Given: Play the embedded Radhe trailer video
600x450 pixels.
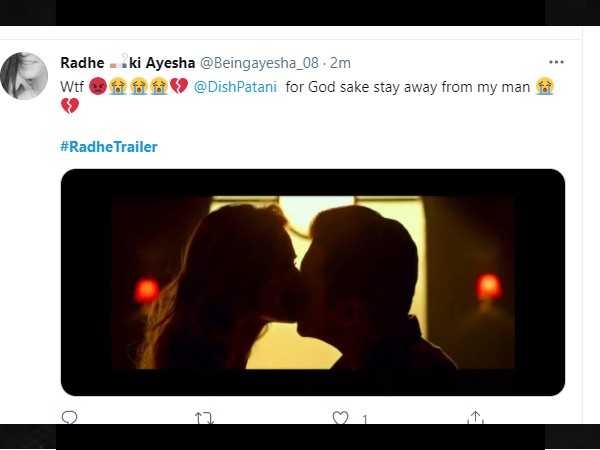Looking at the screenshot, I should coord(312,281).
